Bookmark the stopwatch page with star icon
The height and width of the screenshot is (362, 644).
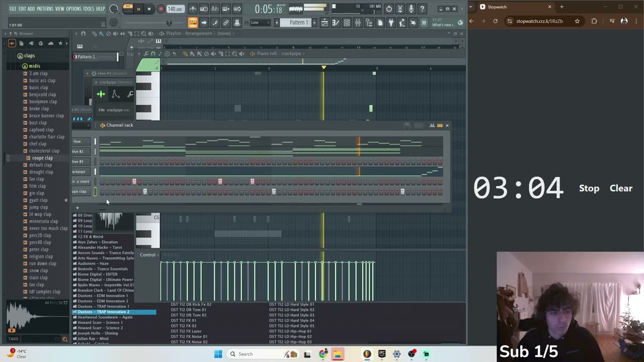click(x=577, y=21)
